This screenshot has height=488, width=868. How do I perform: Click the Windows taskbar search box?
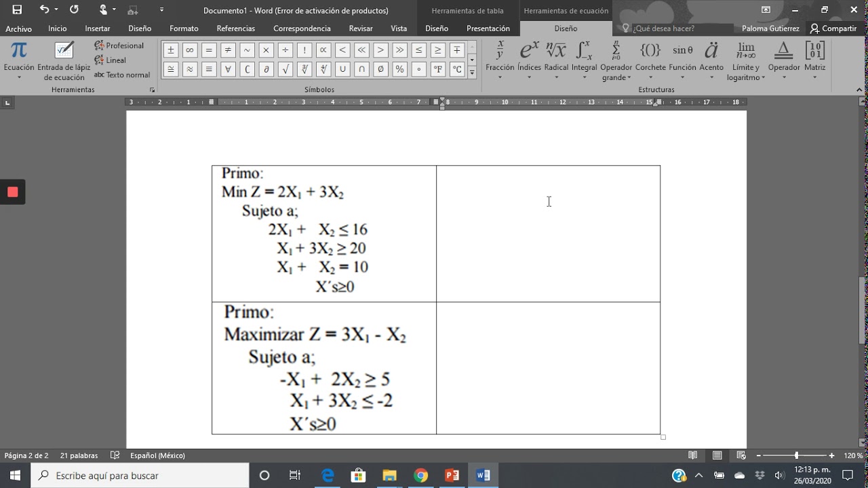pyautogui.click(x=140, y=475)
